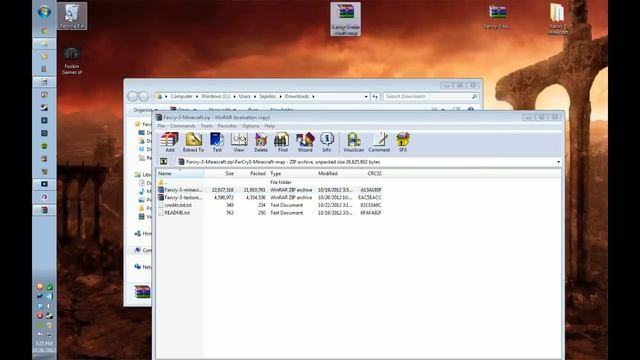
Task: Select the unselected Farcry-3 archive icon at top right of desktop
Action: point(497,16)
